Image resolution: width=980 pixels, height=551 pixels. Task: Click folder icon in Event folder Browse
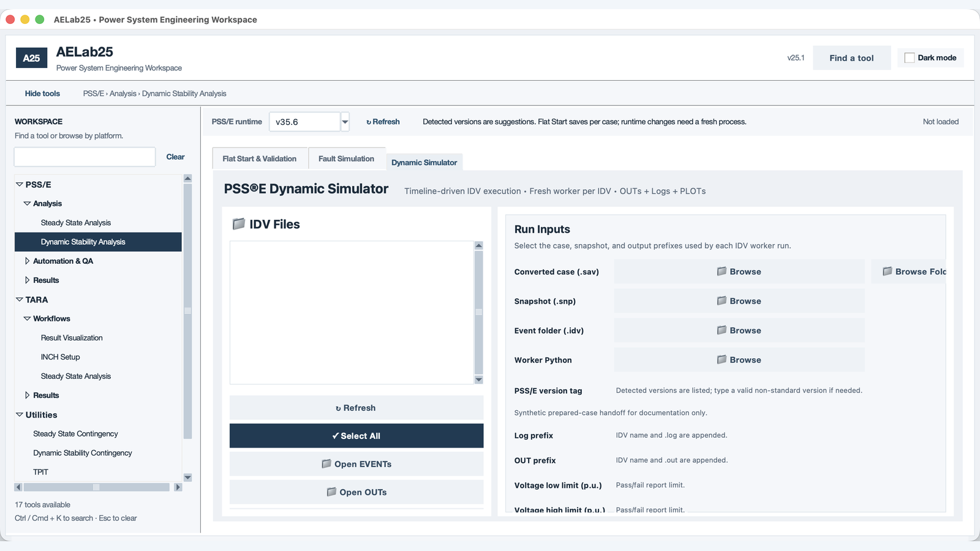(x=722, y=330)
